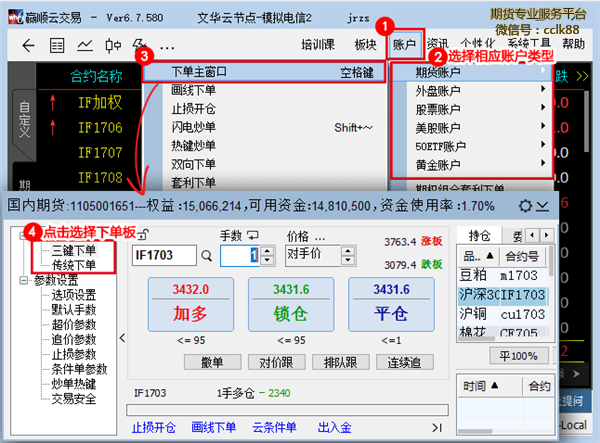Open order window settings gear icon
The height and width of the screenshot is (443, 600).
coord(525,206)
